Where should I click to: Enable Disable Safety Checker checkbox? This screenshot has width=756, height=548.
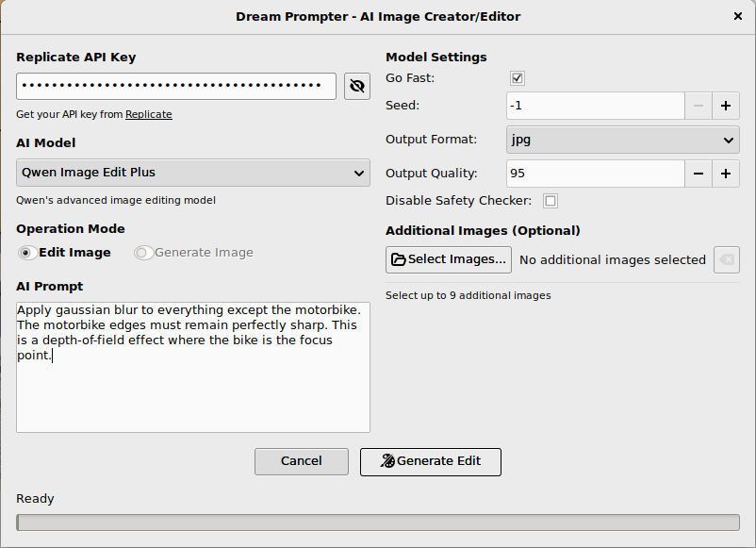coord(551,201)
